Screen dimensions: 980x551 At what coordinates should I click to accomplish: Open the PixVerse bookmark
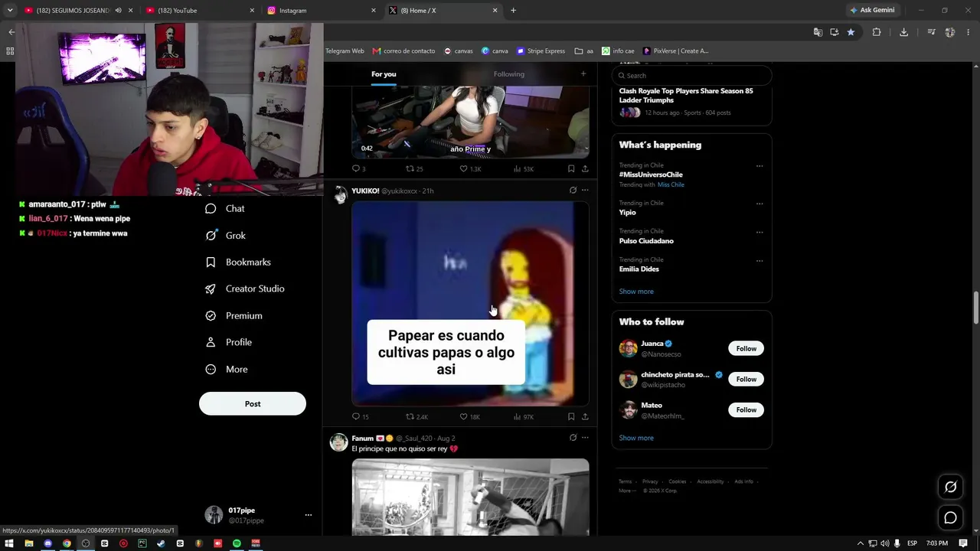676,51
